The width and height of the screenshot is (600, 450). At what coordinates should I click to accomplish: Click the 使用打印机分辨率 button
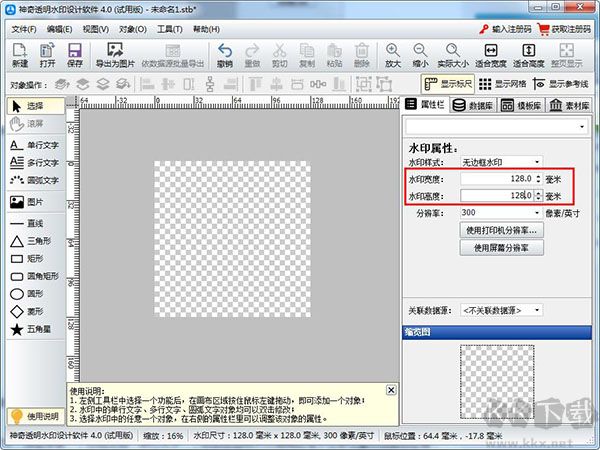tap(501, 230)
